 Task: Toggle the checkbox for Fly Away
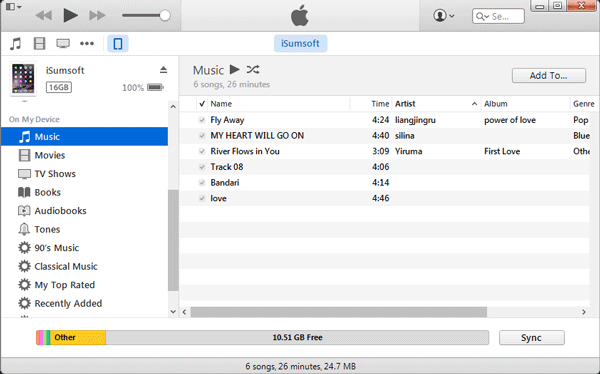pos(202,120)
